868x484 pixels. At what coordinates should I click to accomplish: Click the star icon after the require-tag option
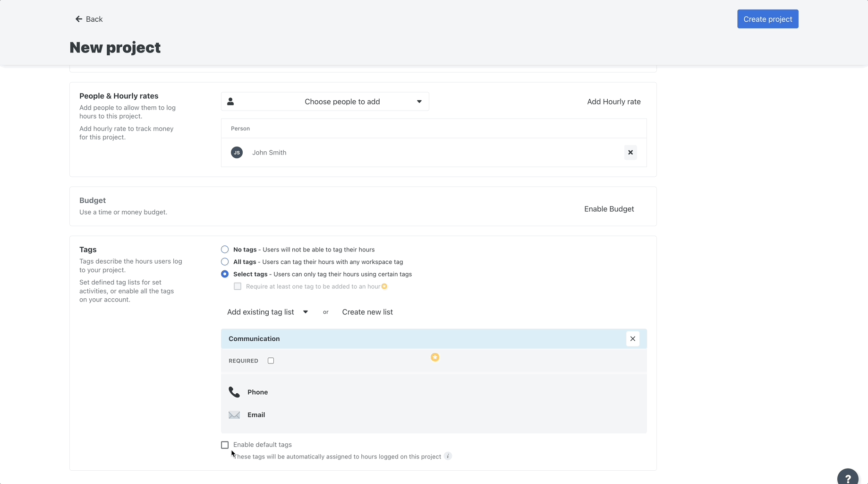point(384,286)
